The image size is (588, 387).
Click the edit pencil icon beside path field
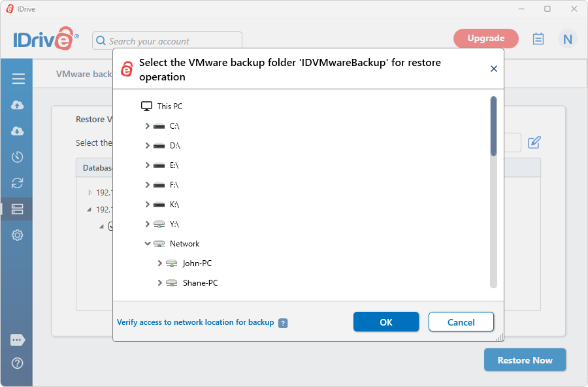tap(534, 143)
